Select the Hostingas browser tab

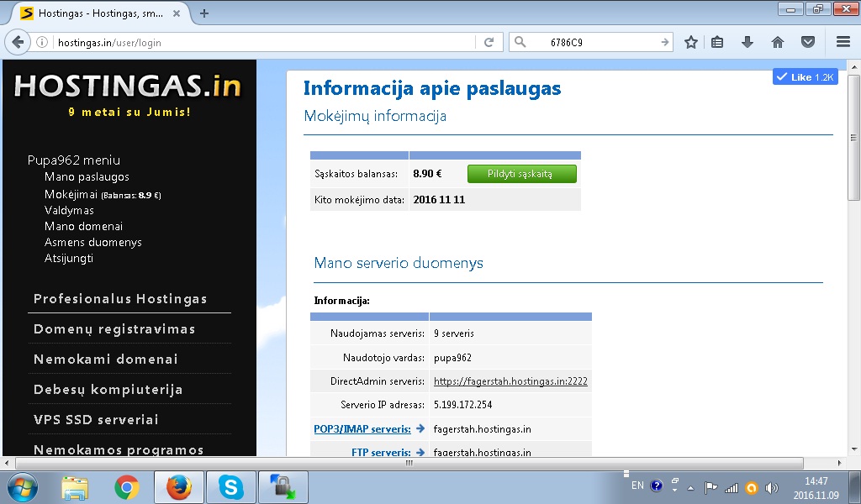point(101,13)
